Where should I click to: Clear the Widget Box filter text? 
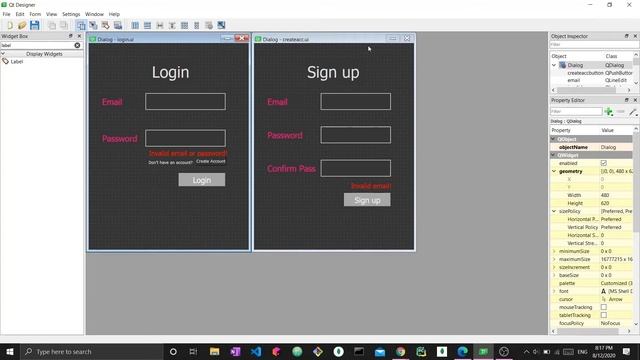pos(77,45)
